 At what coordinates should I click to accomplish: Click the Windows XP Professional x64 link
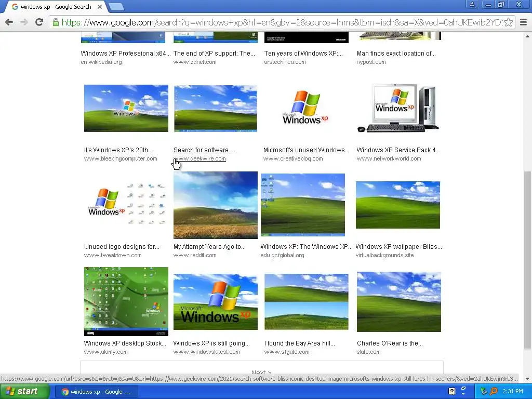point(126,54)
